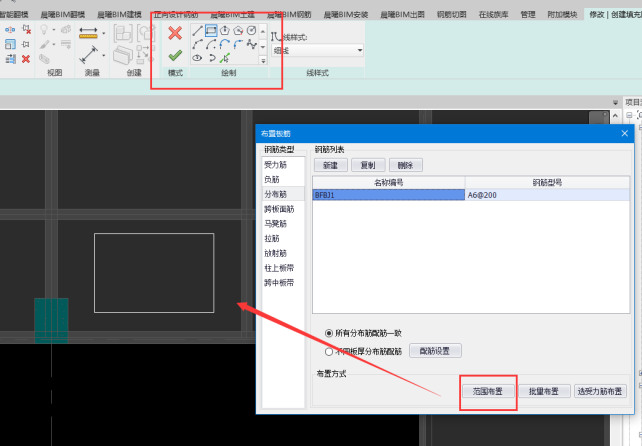The image size is (642, 446).
Task: Open the 钢筋切图 ribbon tab
Action: (454, 15)
